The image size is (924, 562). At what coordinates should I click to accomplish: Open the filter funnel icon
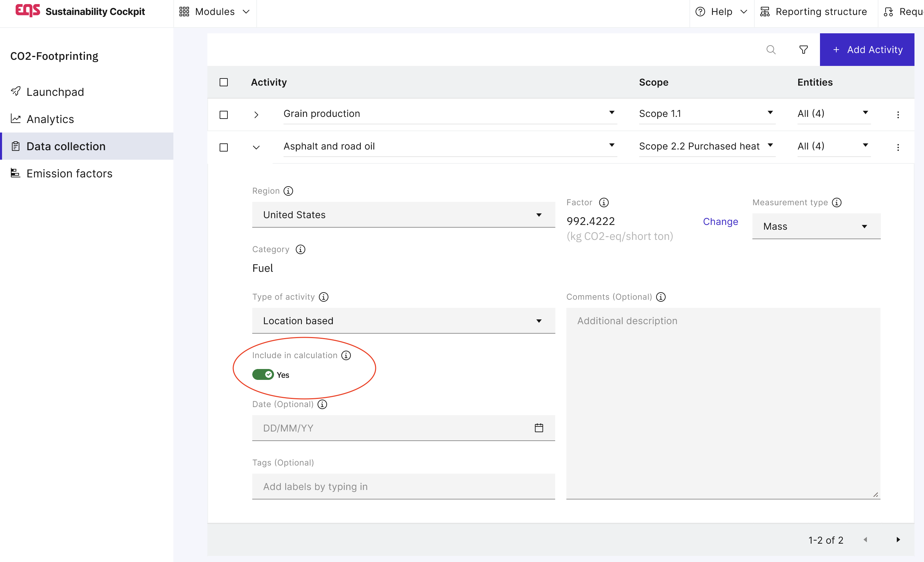(x=803, y=50)
